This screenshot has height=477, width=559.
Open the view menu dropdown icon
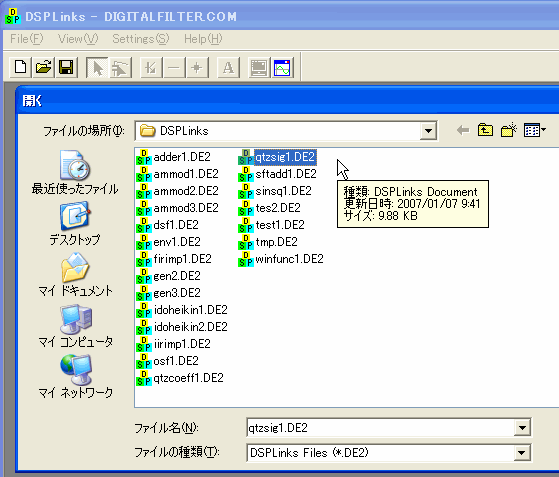(535, 130)
